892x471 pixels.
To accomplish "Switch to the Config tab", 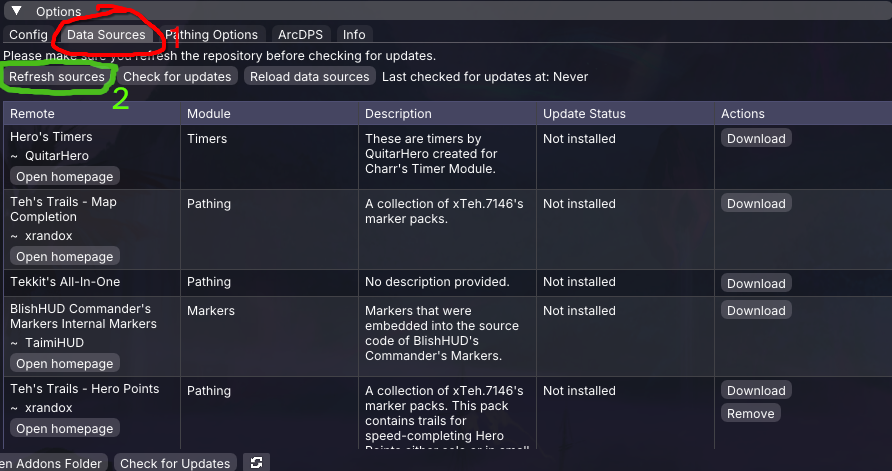I will click(28, 35).
